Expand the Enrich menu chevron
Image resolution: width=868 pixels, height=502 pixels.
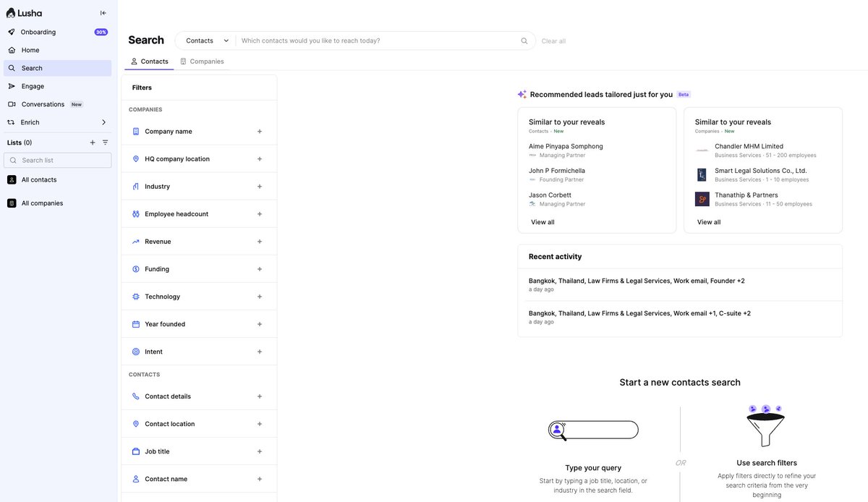pyautogui.click(x=103, y=122)
